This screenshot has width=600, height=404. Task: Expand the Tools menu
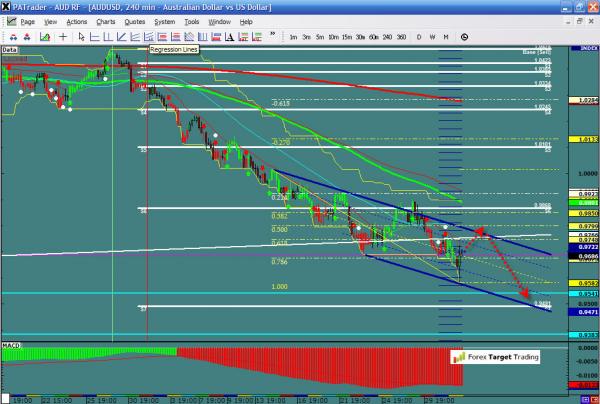[191, 21]
